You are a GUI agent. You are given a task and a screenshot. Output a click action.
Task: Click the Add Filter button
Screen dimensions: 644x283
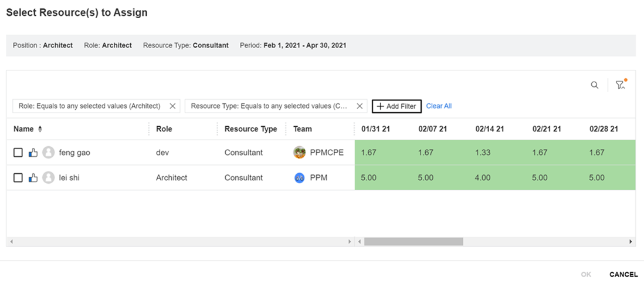click(396, 106)
